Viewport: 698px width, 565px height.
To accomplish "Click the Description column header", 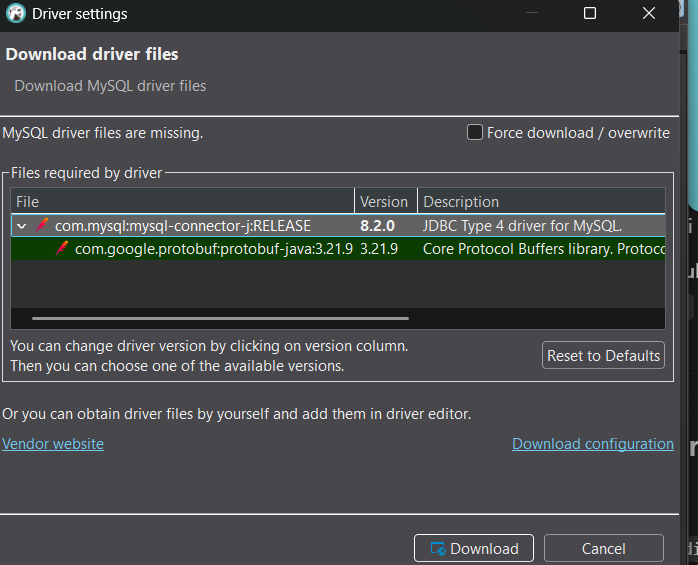I will [541, 202].
